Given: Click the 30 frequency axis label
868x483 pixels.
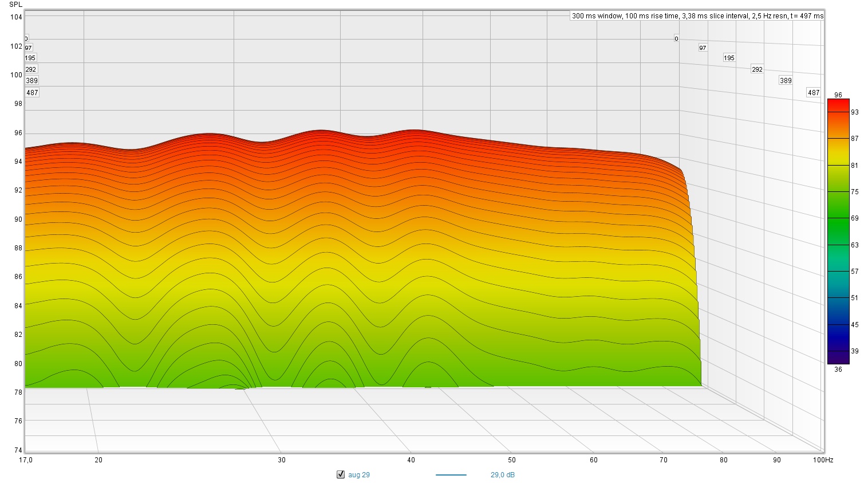Looking at the screenshot, I should 282,460.
